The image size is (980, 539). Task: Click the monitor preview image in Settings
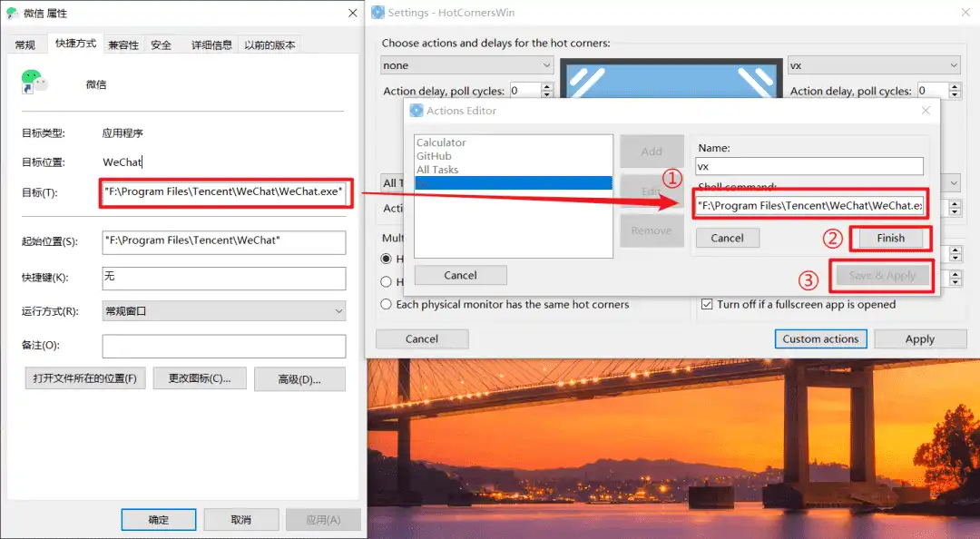(671, 78)
